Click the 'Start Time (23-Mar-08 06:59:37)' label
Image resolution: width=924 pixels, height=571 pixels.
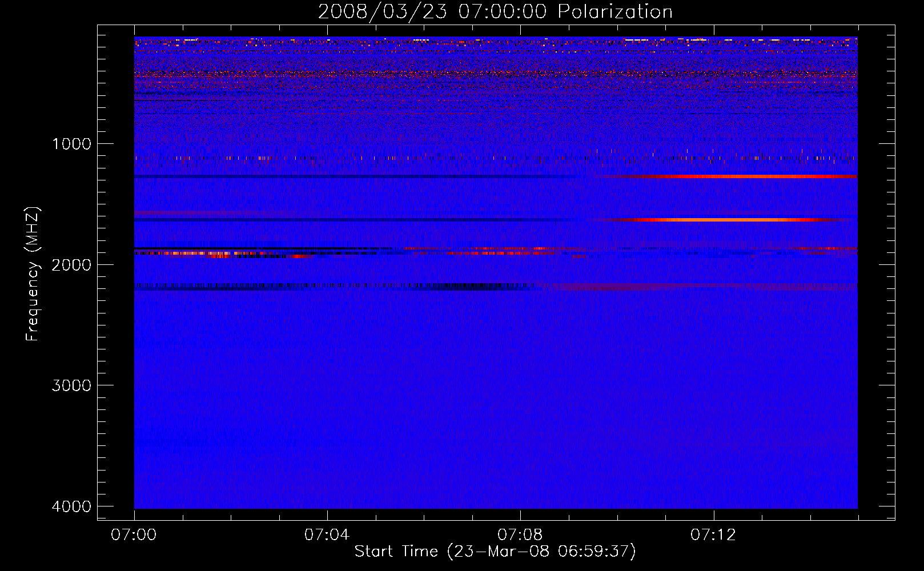click(x=495, y=552)
